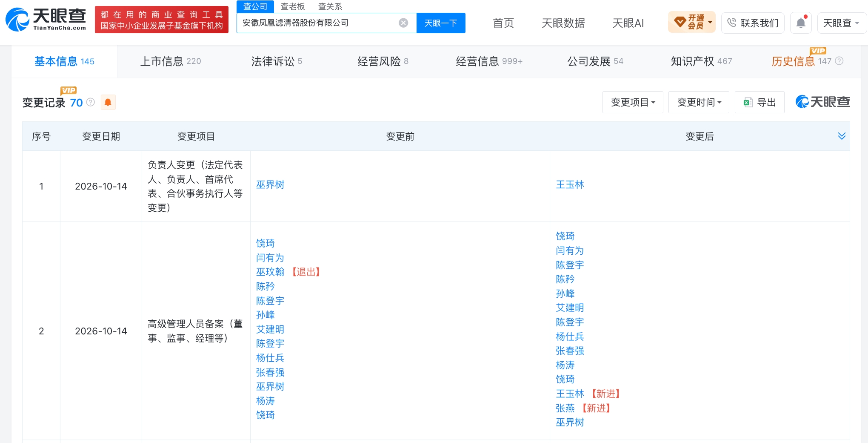868x443 pixels.
Task: Open 杨仕兵 link in 变更前 column
Action: (270, 358)
